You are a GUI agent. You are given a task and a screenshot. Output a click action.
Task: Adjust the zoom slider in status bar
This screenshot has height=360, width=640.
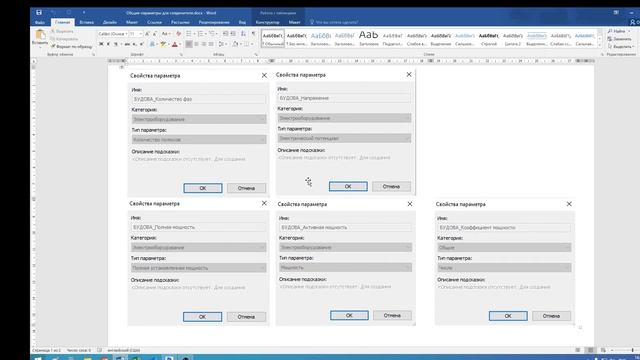[632, 350]
